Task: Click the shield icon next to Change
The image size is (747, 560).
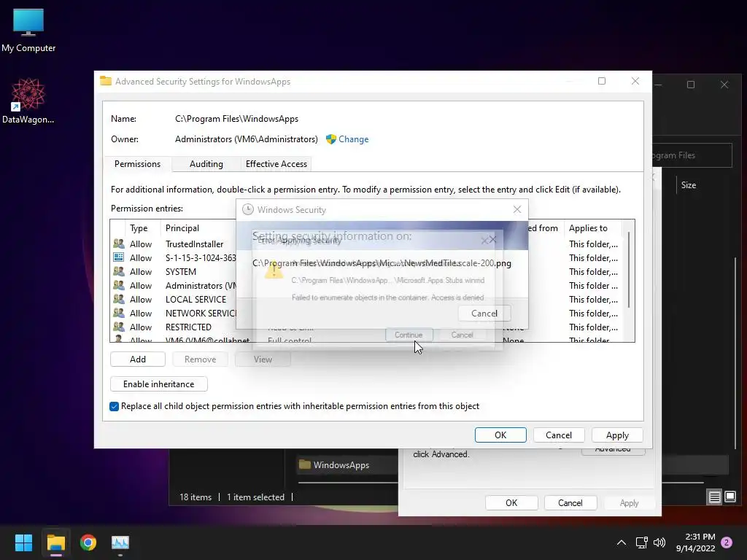Action: (x=330, y=139)
